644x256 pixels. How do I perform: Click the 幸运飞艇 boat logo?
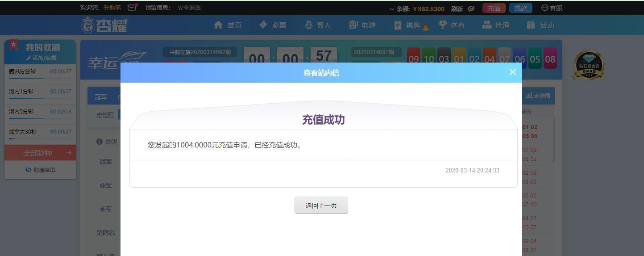pyautogui.click(x=117, y=60)
